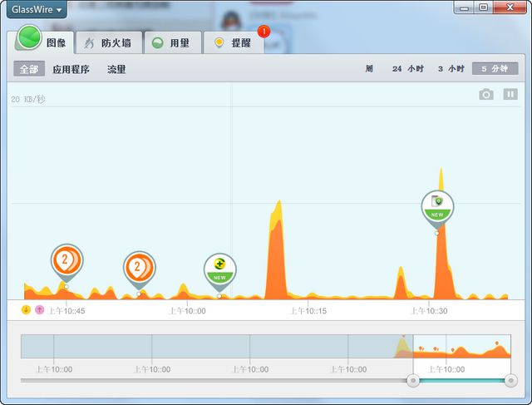This screenshot has width=532, height=405.
Task: Take a graph snapshot with camera icon
Action: pyautogui.click(x=486, y=94)
